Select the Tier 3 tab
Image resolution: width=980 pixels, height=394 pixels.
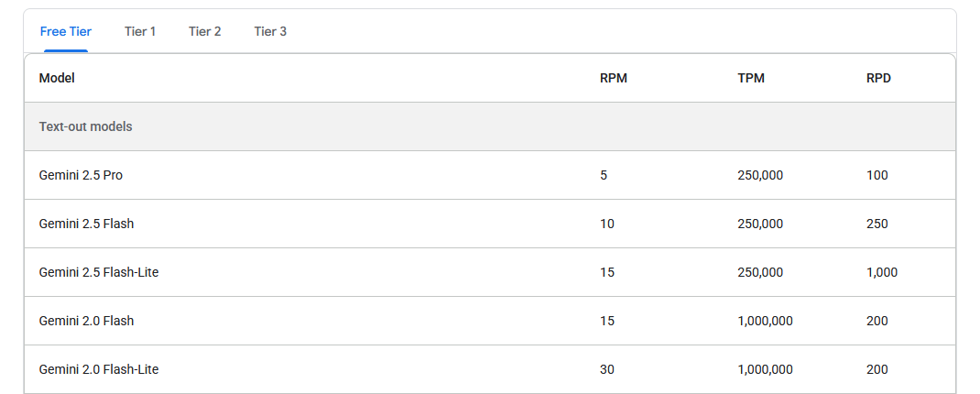[270, 31]
